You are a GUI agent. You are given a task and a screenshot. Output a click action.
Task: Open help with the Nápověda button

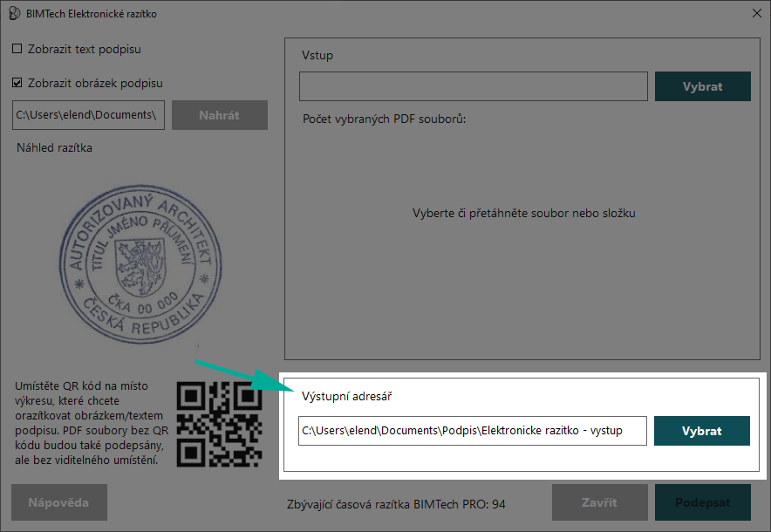59,503
